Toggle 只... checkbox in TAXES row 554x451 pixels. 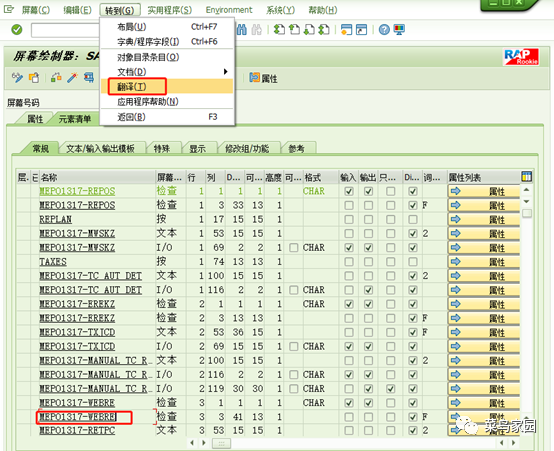(x=390, y=262)
